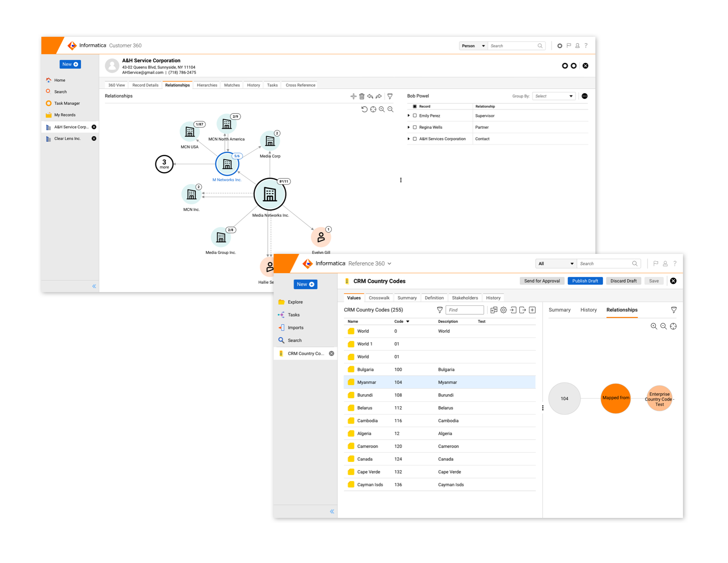Collapse the Customer 360 sidebar with double chevron
The width and height of the screenshot is (728, 563).
point(94,286)
